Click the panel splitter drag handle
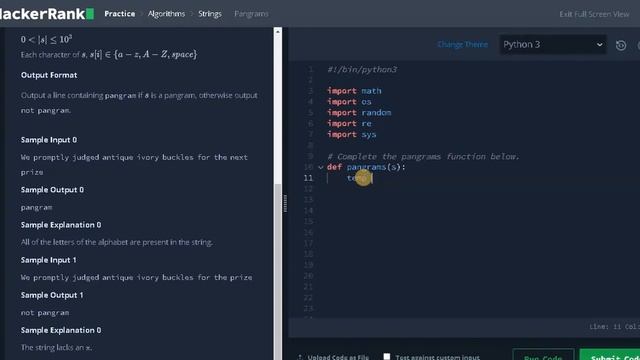640x360 pixels. tap(285, 203)
